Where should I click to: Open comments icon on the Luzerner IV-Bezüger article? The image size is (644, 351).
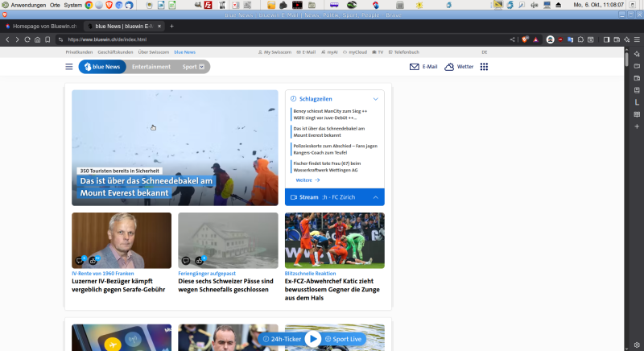click(79, 260)
